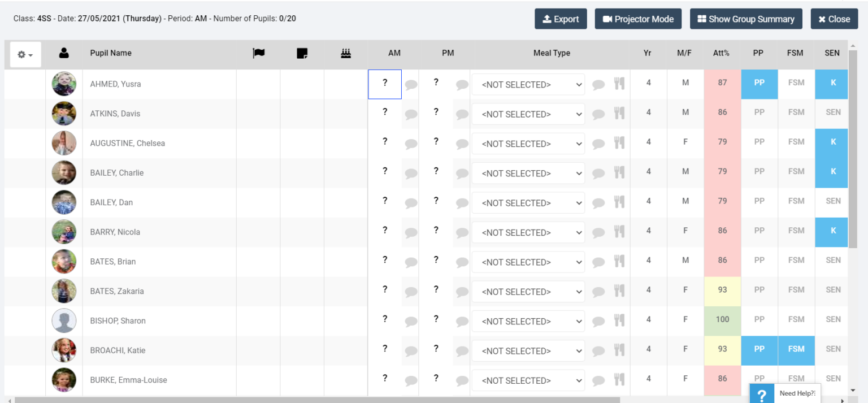Open the gear settings dropdown
The image size is (868, 403).
pyautogui.click(x=25, y=55)
